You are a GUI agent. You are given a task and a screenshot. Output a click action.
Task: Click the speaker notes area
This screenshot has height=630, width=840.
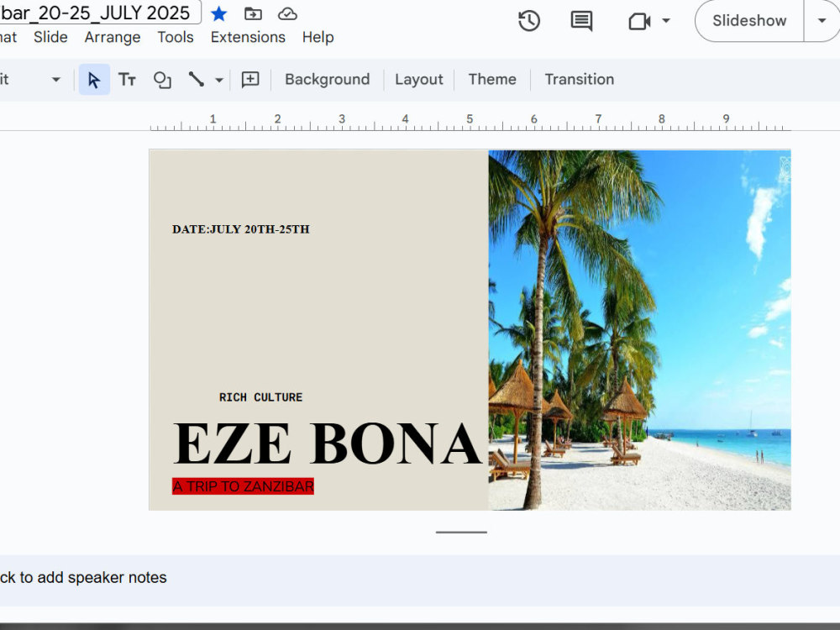[x=420, y=580]
